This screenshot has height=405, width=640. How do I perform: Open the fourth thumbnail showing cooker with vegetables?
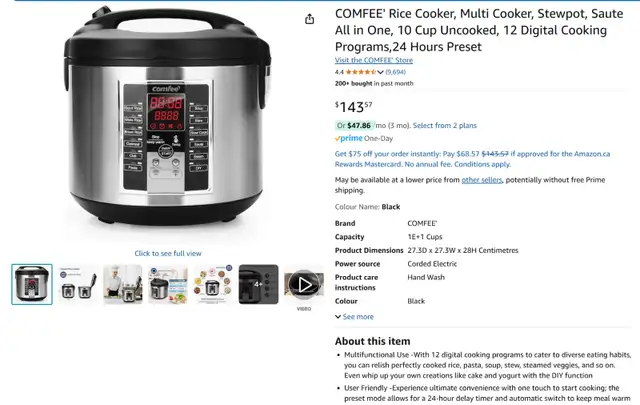pyautogui.click(x=168, y=285)
